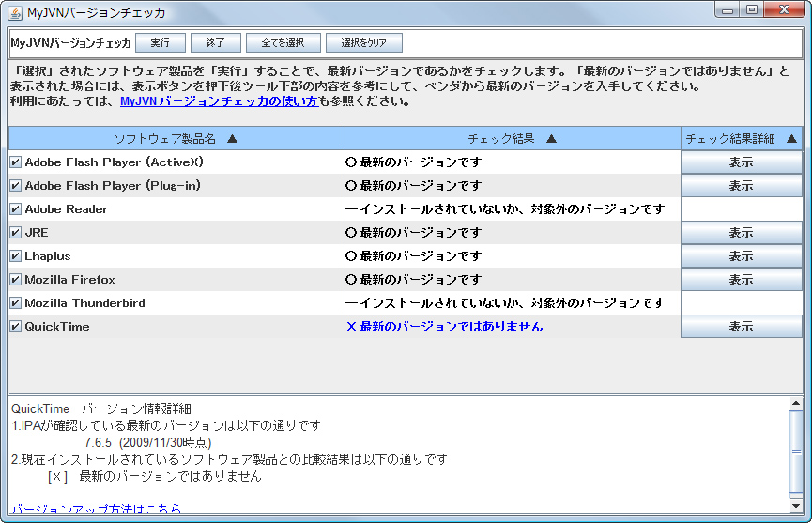812x523 pixels.
Task: Click 表示 button in Lhaplus row
Action: coord(742,255)
